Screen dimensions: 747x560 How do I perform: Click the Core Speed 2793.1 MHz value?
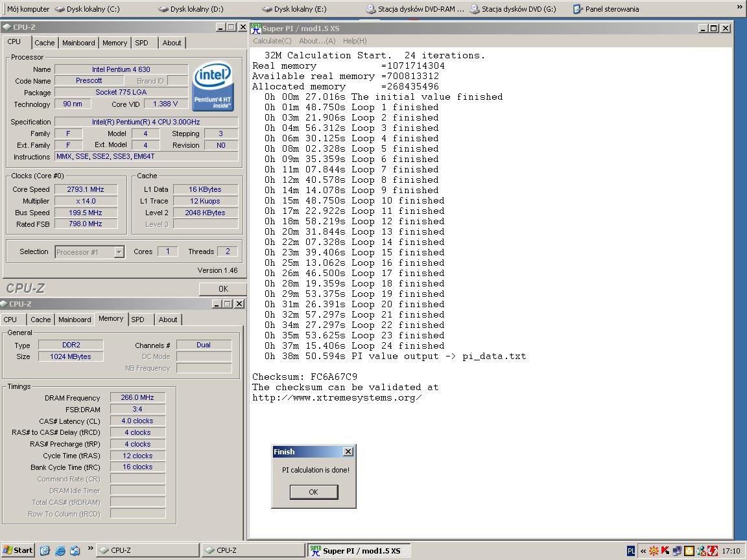[86, 189]
